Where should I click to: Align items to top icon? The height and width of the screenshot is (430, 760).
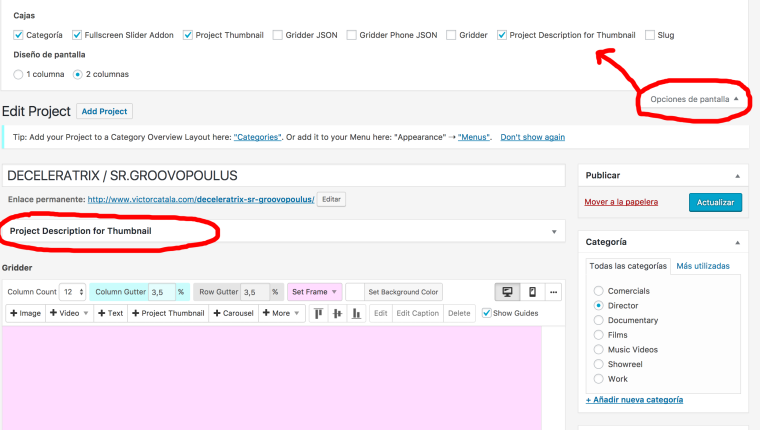point(318,313)
